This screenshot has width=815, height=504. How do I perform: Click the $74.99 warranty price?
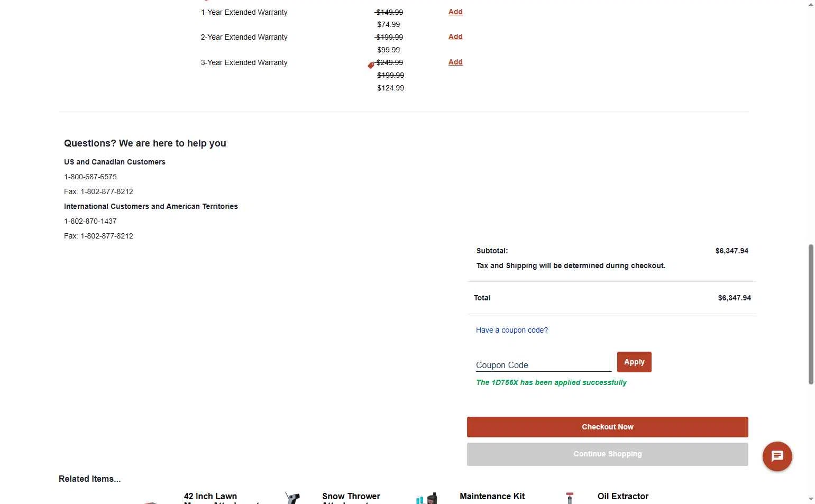[x=388, y=24]
